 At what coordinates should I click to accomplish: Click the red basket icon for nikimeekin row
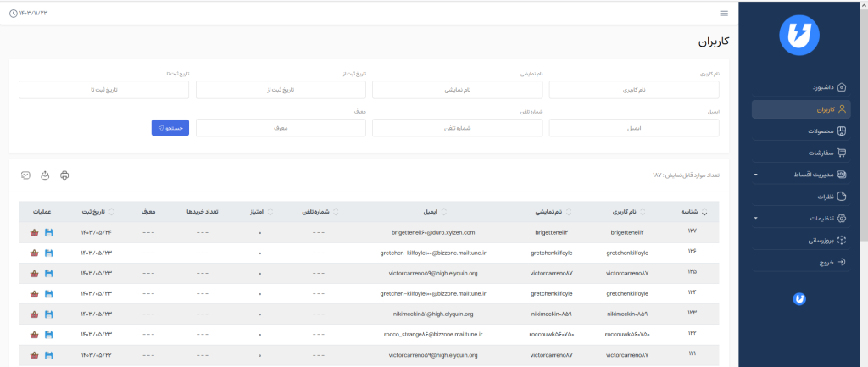click(34, 313)
